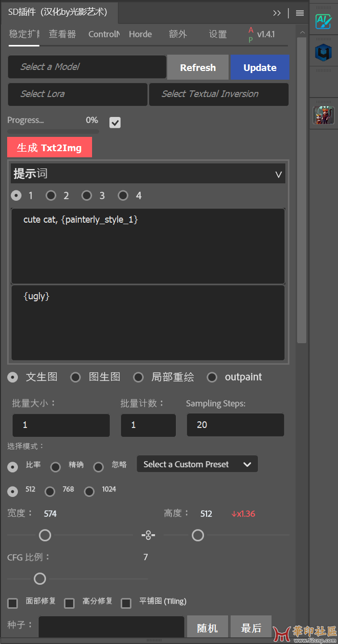Viewport: 338px width, 644px height.
Task: Click the 随机 seed button
Action: (x=207, y=627)
